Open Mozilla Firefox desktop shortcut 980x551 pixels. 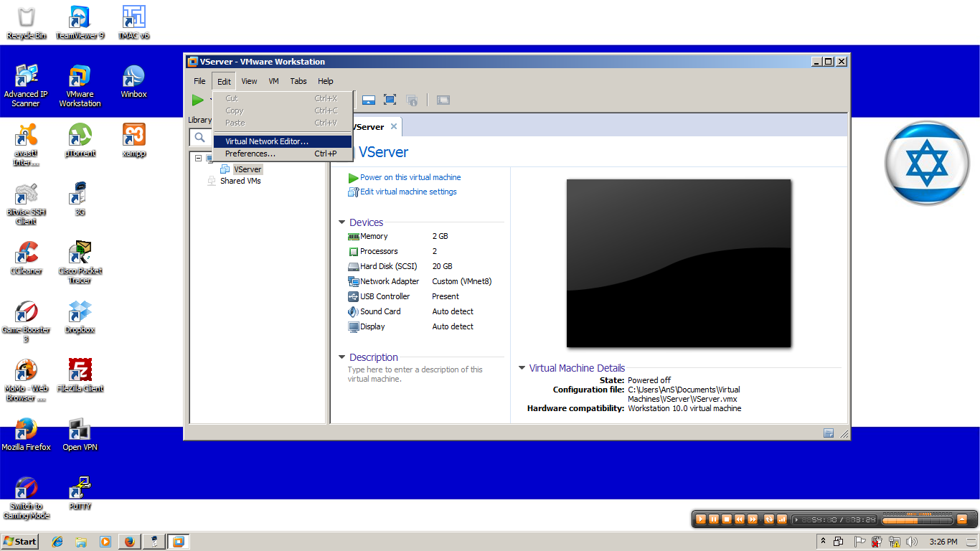26,434
